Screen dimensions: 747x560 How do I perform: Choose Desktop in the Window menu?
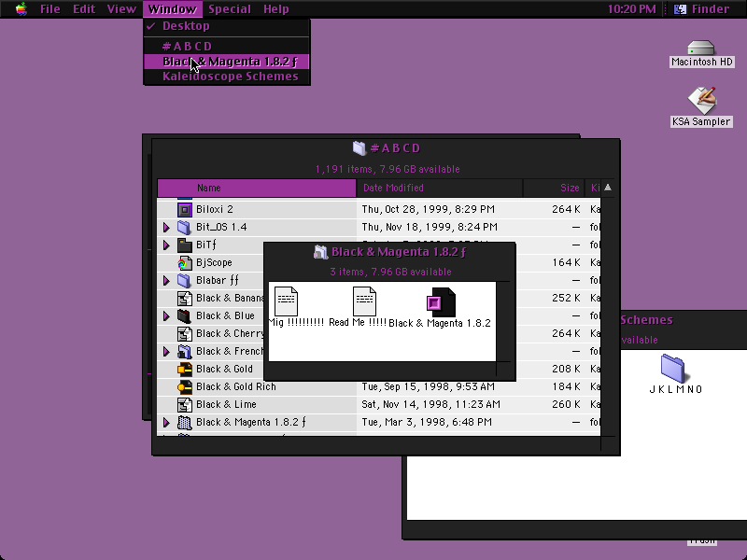point(227,26)
